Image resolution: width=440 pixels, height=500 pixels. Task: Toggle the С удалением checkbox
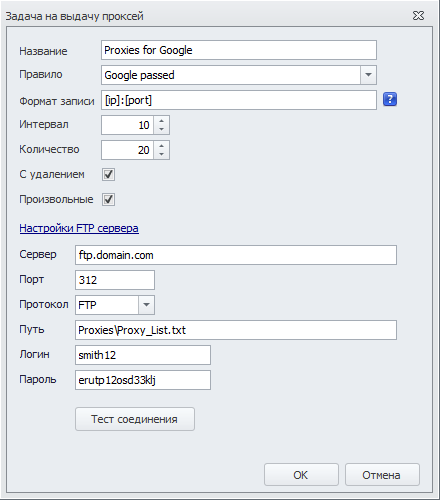click(108, 174)
